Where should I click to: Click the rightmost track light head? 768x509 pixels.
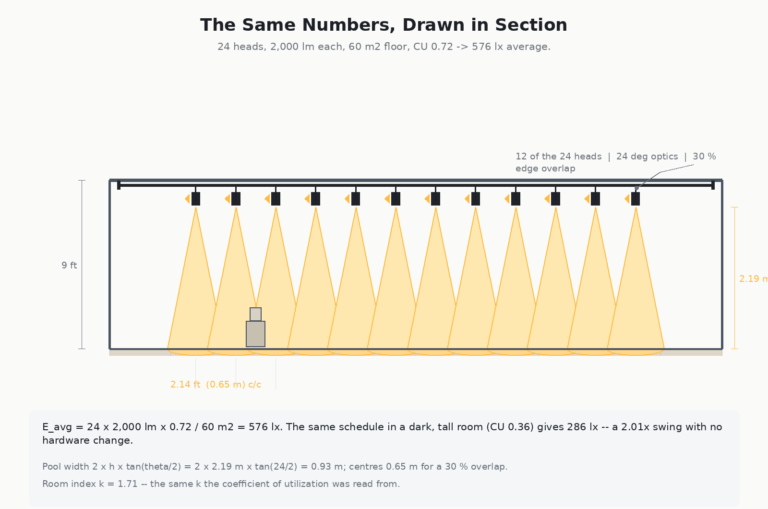tap(635, 198)
